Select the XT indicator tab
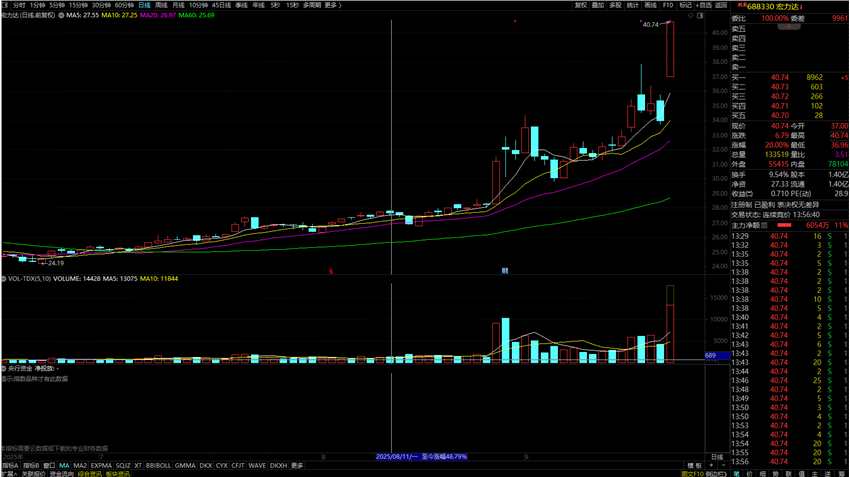Image resolution: width=850 pixels, height=477 pixels. point(138,466)
